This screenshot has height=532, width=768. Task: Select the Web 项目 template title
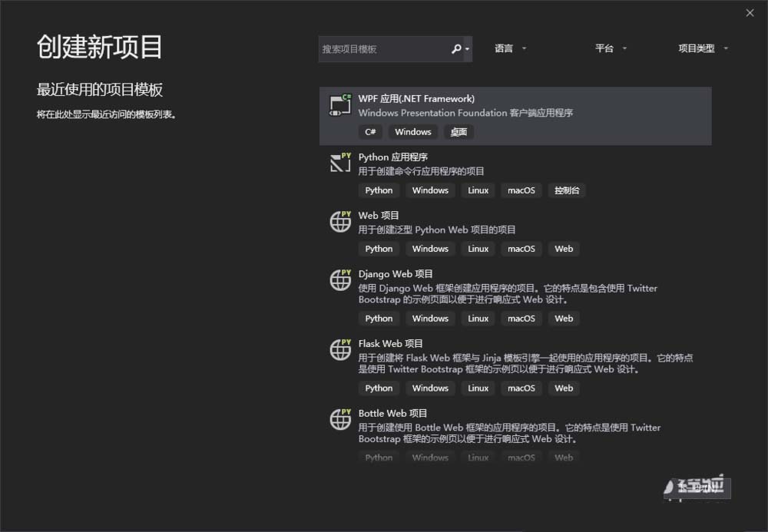(379, 216)
